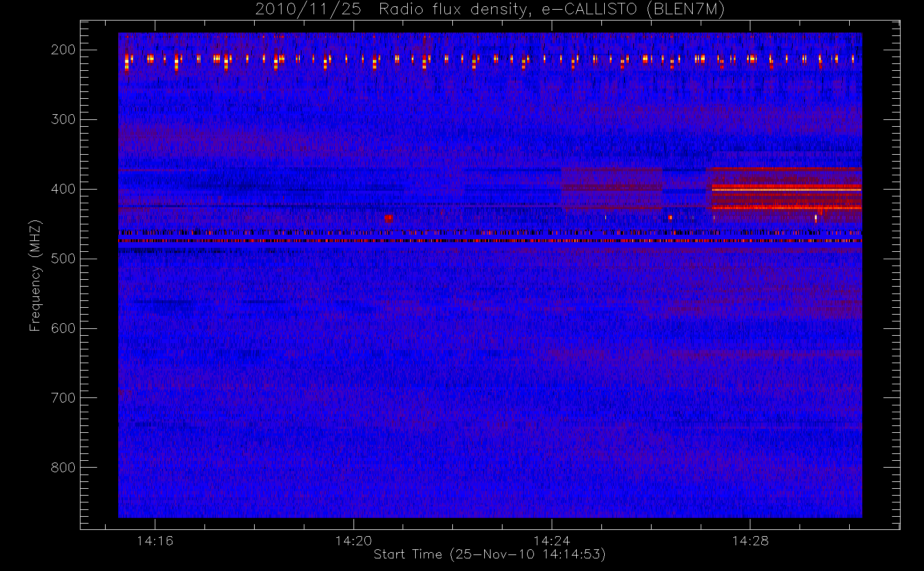Viewport: 924px width, 571px height.
Task: Click the 14:20 time tick label
Action: coord(353,541)
